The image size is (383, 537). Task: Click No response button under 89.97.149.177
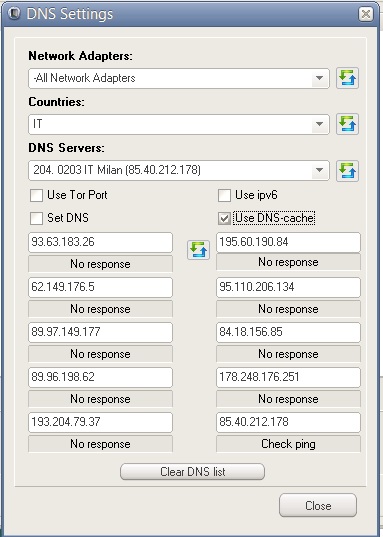point(100,354)
